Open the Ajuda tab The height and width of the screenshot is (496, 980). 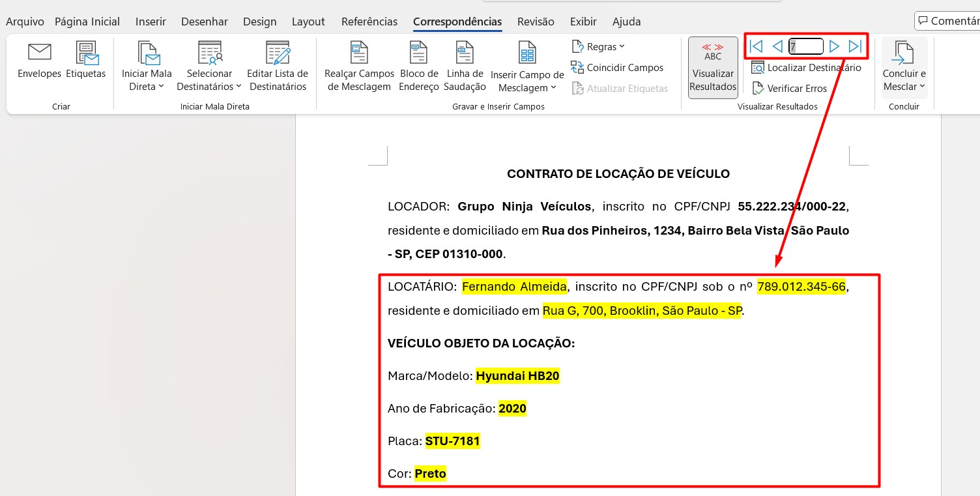coord(626,22)
